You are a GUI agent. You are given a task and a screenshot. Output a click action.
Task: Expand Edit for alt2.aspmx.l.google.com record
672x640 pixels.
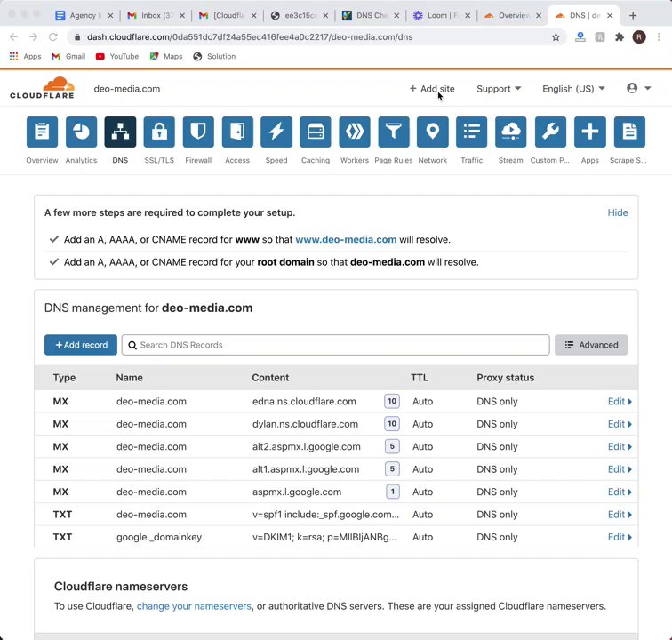(x=620, y=447)
